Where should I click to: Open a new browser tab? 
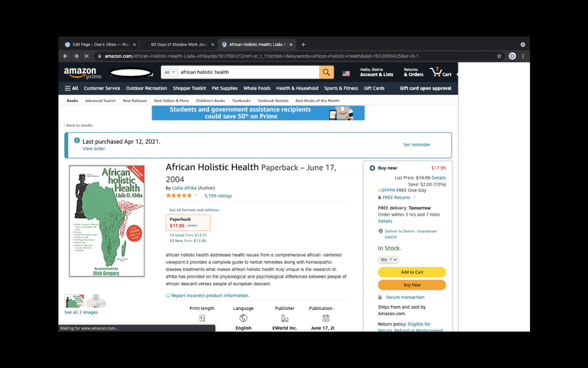pyautogui.click(x=303, y=44)
